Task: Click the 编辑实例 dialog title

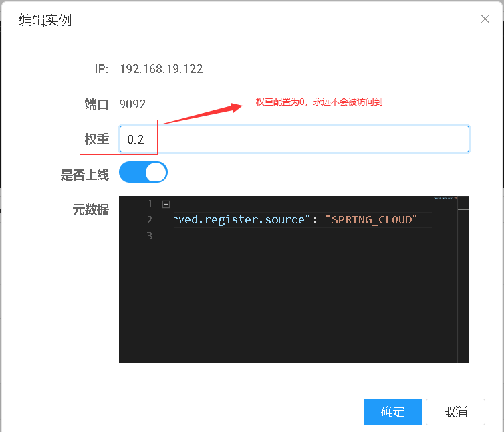Action: point(45,20)
